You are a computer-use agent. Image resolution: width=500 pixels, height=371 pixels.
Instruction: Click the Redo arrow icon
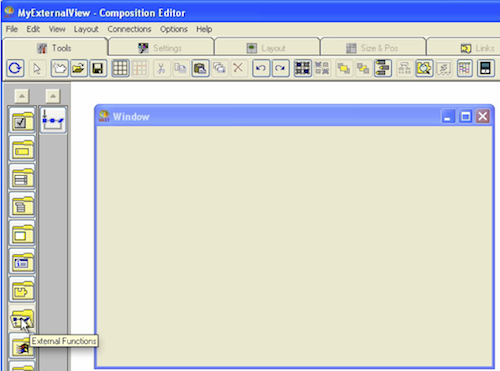point(281,68)
